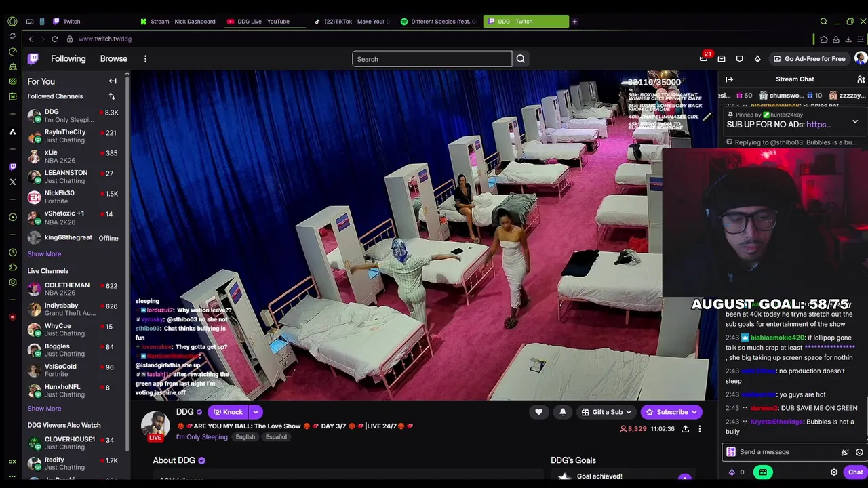
Task: Open NickEh30 channel in sidebar
Action: pos(73,197)
